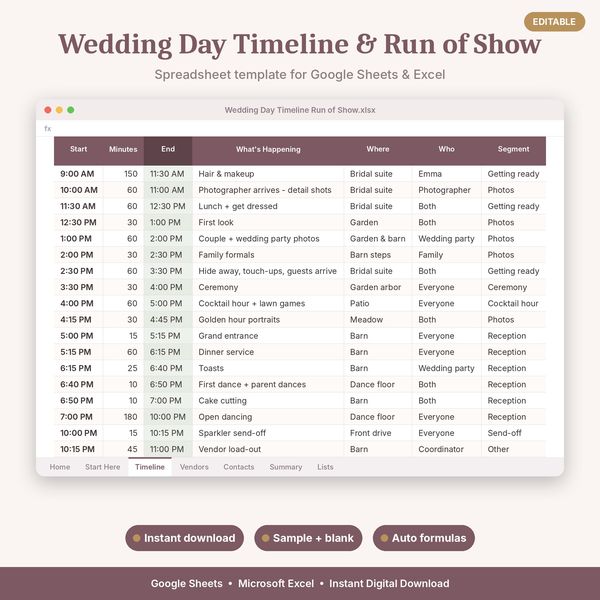Click the Meadow location cell

(378, 320)
